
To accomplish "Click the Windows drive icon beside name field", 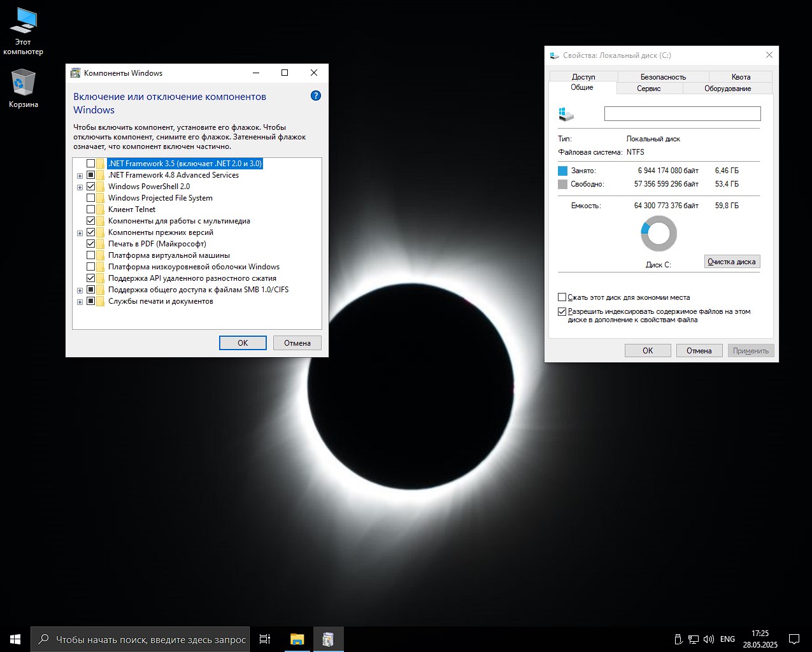I will 566,114.
